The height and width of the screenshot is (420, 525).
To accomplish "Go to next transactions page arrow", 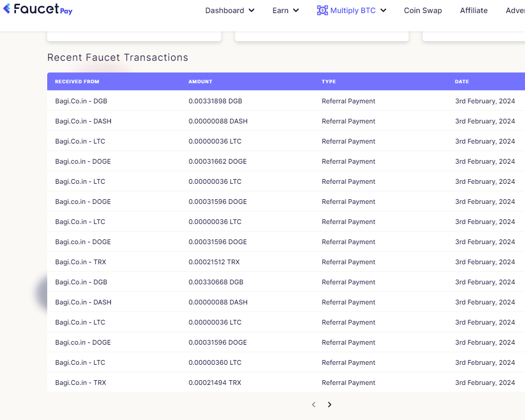I will click(x=330, y=405).
